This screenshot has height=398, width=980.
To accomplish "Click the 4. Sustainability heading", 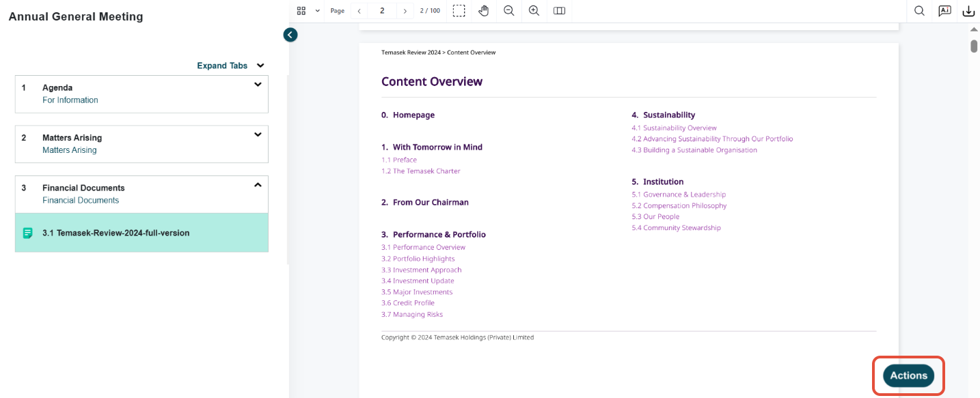I will coord(664,115).
